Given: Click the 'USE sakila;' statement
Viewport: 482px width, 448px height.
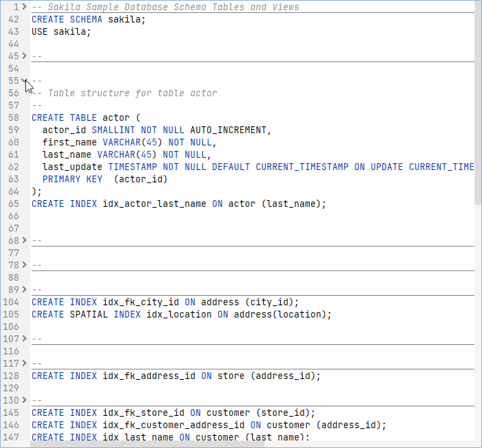Looking at the screenshot, I should tap(61, 31).
